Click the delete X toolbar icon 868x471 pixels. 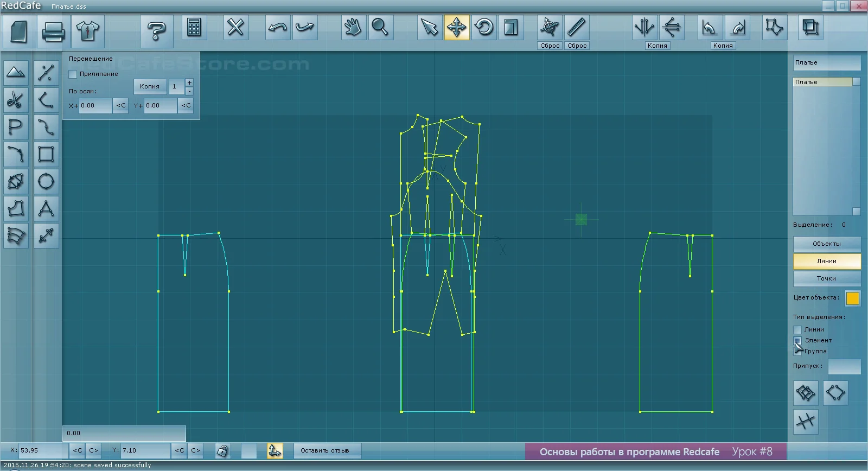pos(236,27)
